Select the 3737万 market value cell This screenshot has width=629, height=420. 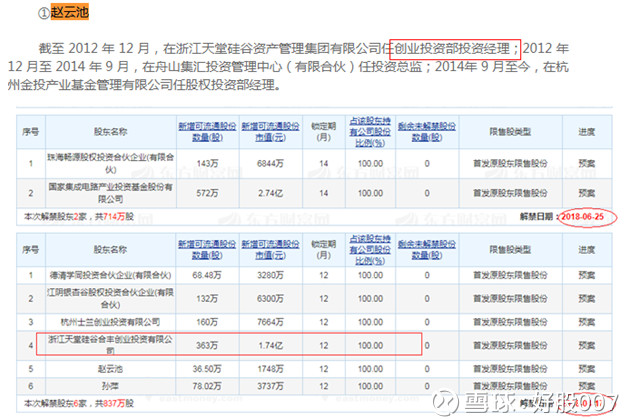[270, 386]
